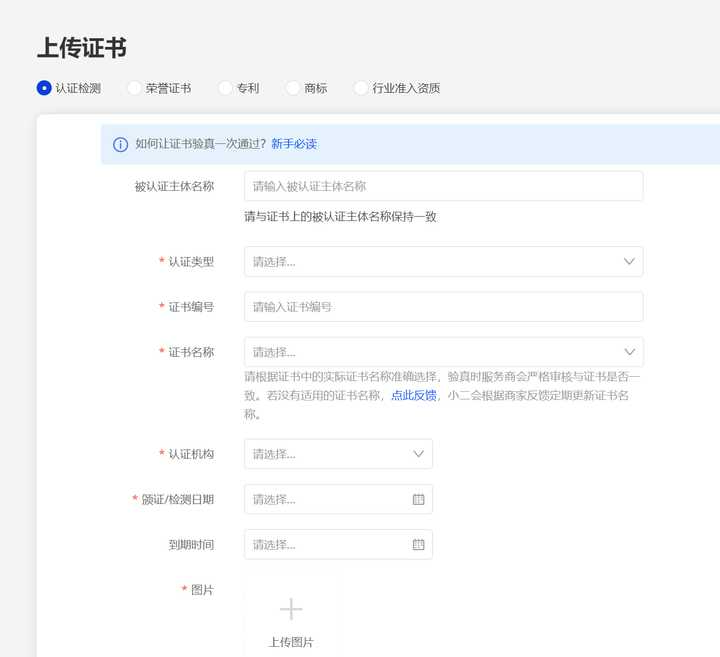This screenshot has width=720, height=657.
Task: Choose the 商标 radio option
Action: [x=293, y=88]
